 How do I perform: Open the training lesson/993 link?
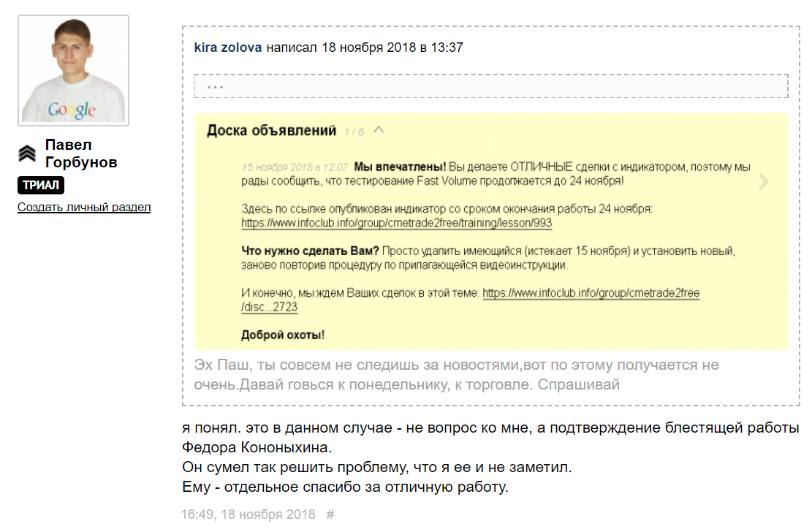pyautogui.click(x=396, y=223)
